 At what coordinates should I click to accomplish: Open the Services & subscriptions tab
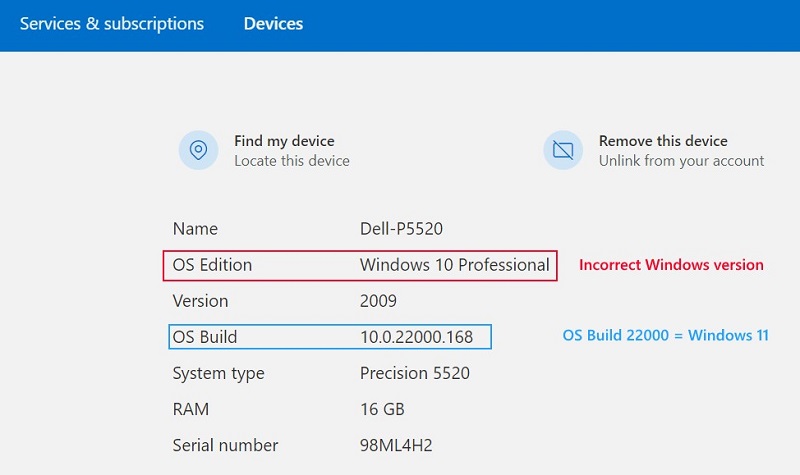[x=112, y=23]
